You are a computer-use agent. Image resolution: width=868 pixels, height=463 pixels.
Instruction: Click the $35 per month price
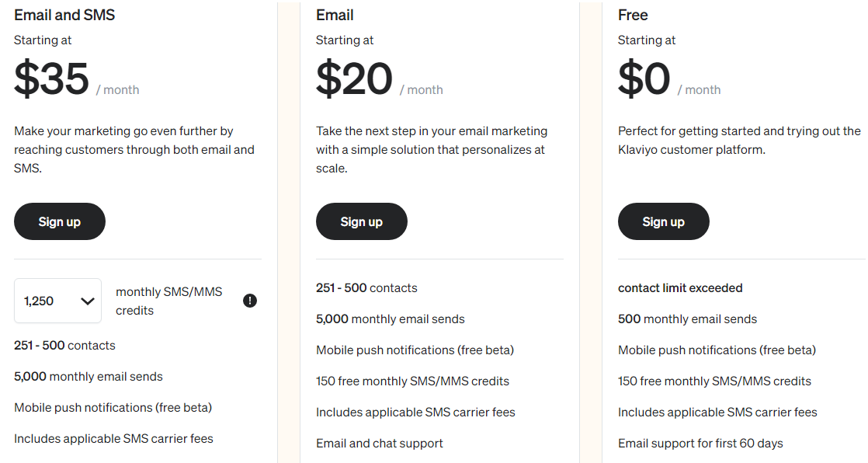pos(76,79)
